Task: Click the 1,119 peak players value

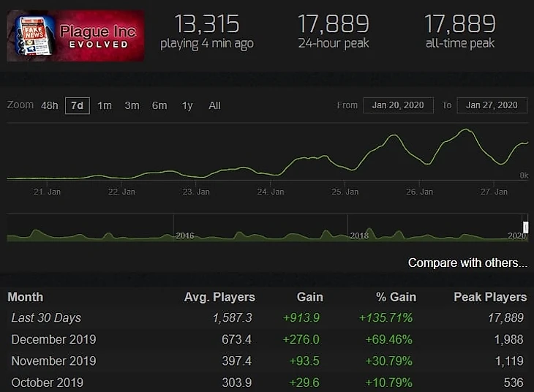Action: coord(509,361)
